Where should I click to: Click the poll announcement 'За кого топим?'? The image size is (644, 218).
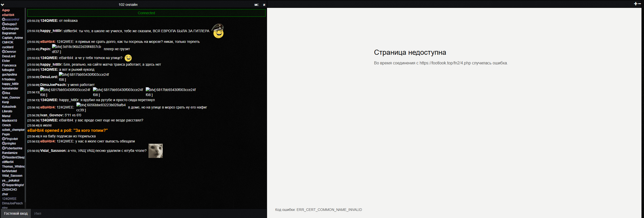point(68,130)
